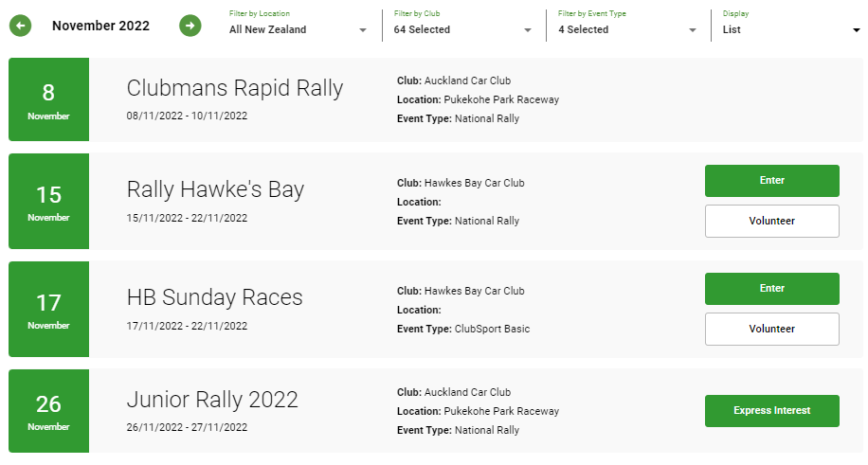
Task: Enter the HB Sunday Races event
Action: [771, 289]
